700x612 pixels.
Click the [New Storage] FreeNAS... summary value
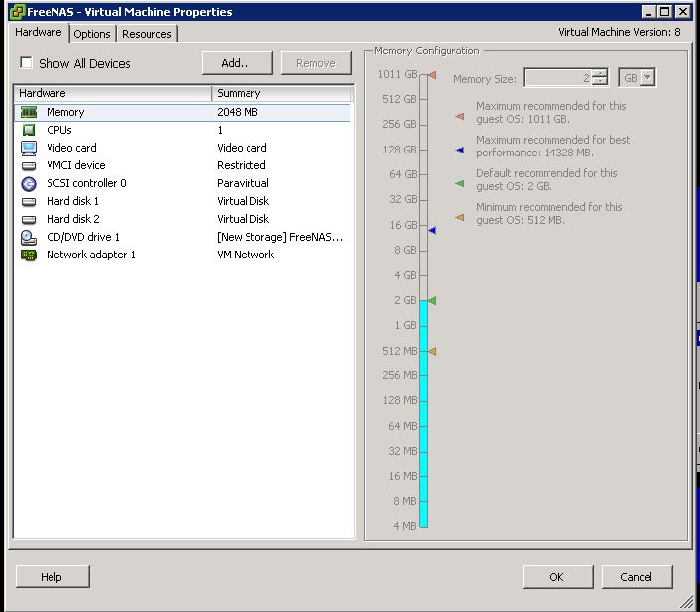coord(279,237)
